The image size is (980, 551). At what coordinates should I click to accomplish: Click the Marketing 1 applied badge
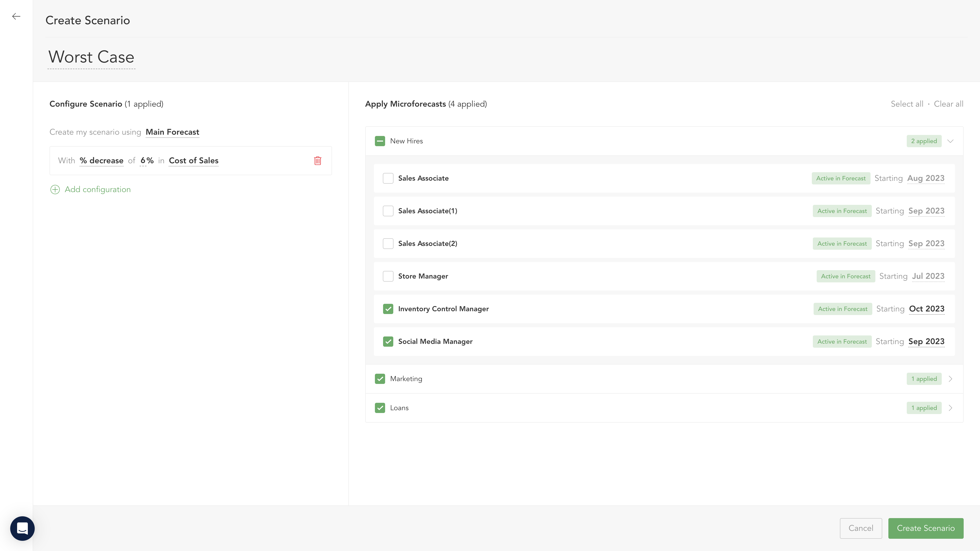point(924,379)
